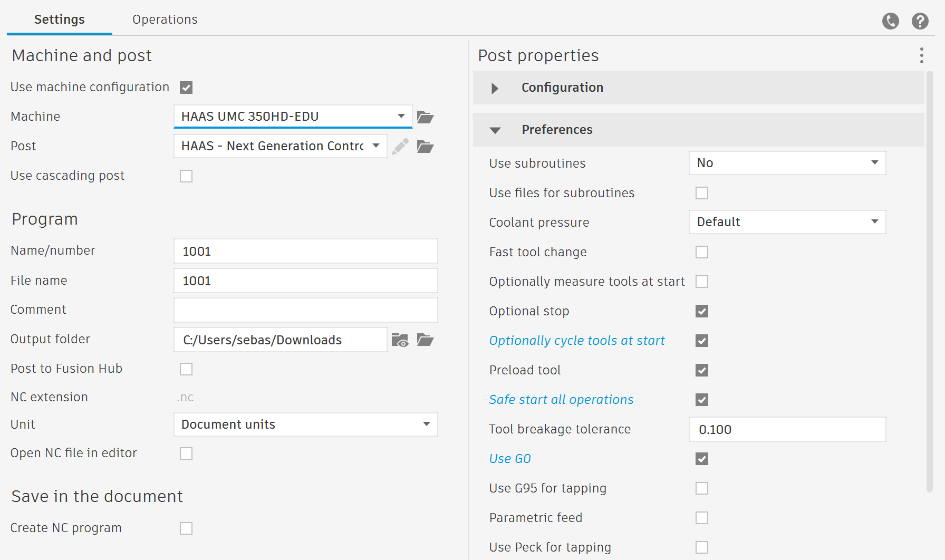The image size is (945, 560).
Task: Switch to the Operations tab
Action: [x=165, y=20]
